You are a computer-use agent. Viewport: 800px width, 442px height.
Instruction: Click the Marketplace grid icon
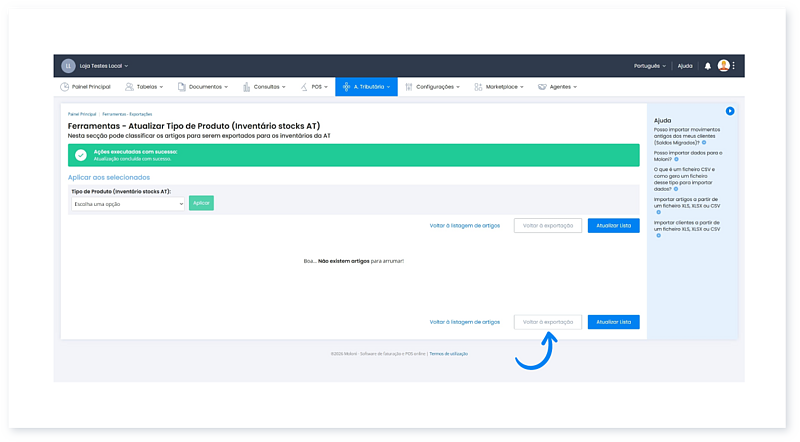point(478,87)
